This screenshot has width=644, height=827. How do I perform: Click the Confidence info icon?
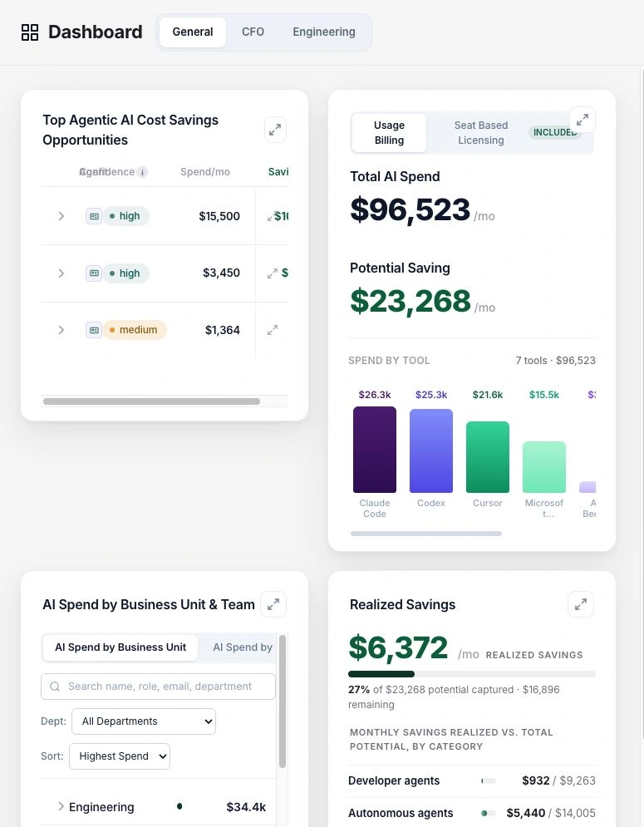142,172
